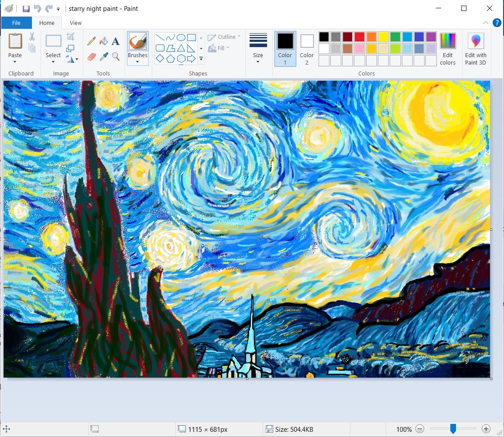Click the Save icon in quick access toolbar
Viewport: 504px width, 437px height.
(x=25, y=8)
